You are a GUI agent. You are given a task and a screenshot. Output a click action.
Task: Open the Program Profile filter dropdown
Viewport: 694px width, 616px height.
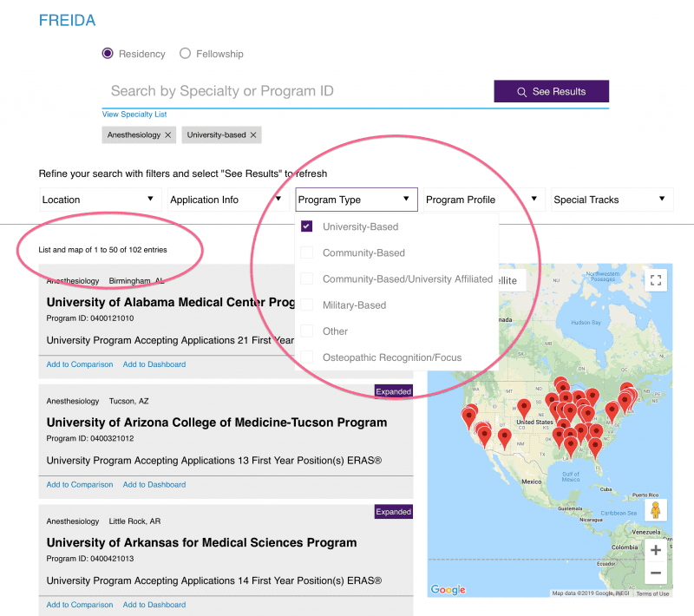coord(484,200)
